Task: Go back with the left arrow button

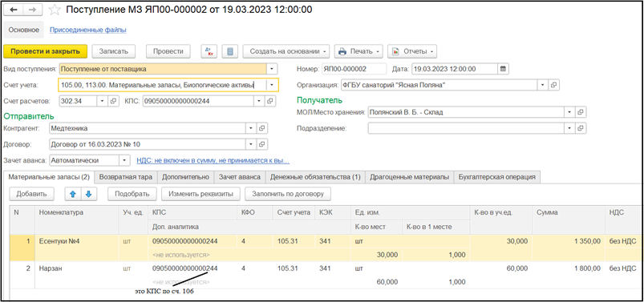Action: coord(13,10)
